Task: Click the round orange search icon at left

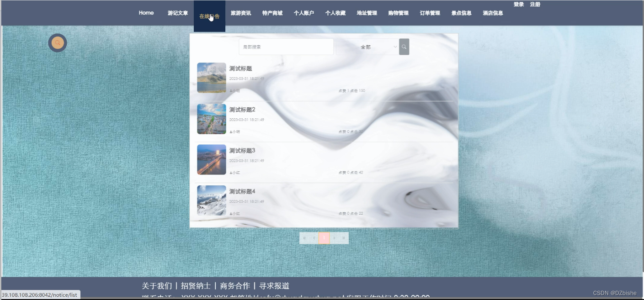Action: pyautogui.click(x=58, y=43)
